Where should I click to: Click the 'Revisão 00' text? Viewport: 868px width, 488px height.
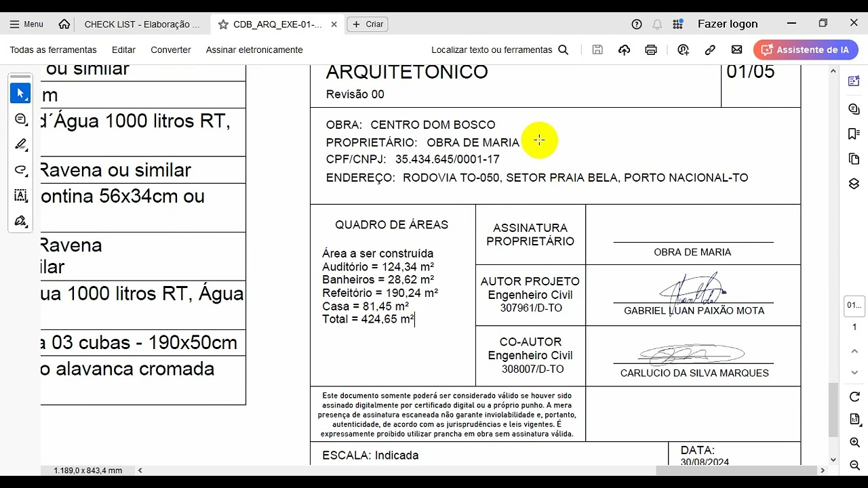[355, 94]
